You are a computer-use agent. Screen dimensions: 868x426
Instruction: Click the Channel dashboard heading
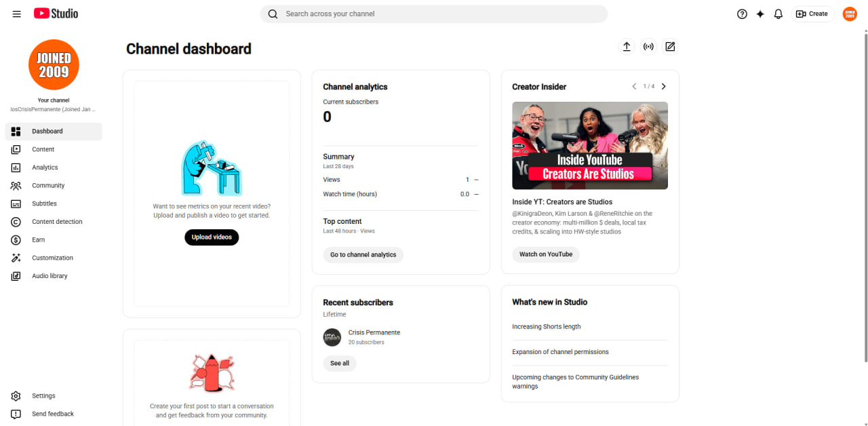pos(189,49)
